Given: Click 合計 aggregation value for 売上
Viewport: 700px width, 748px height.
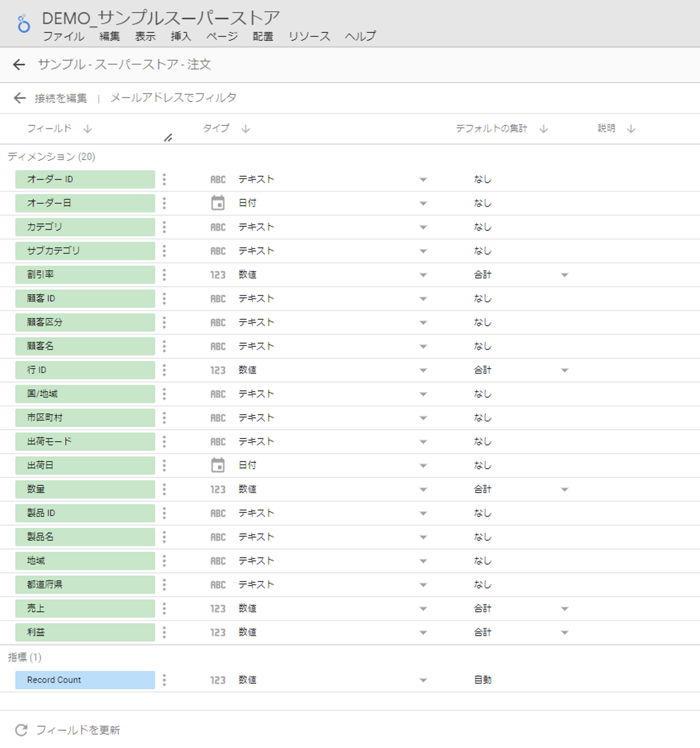Looking at the screenshot, I should click(x=483, y=609).
